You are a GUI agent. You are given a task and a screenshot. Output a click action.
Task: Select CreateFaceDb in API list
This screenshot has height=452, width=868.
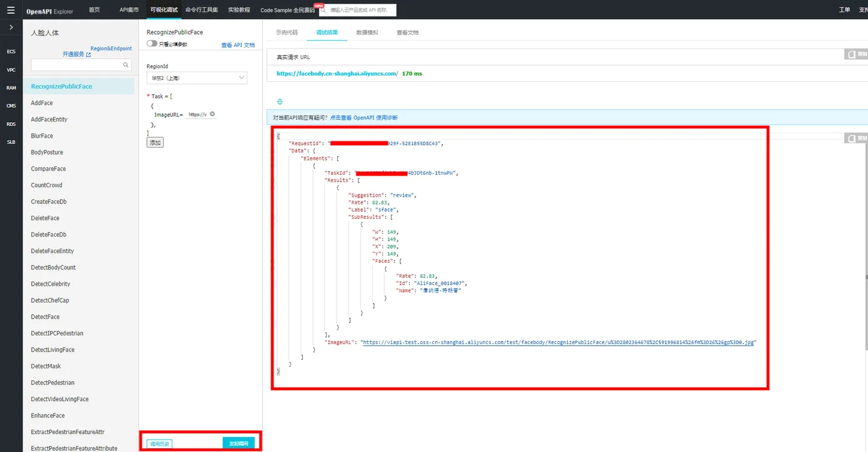[49, 202]
